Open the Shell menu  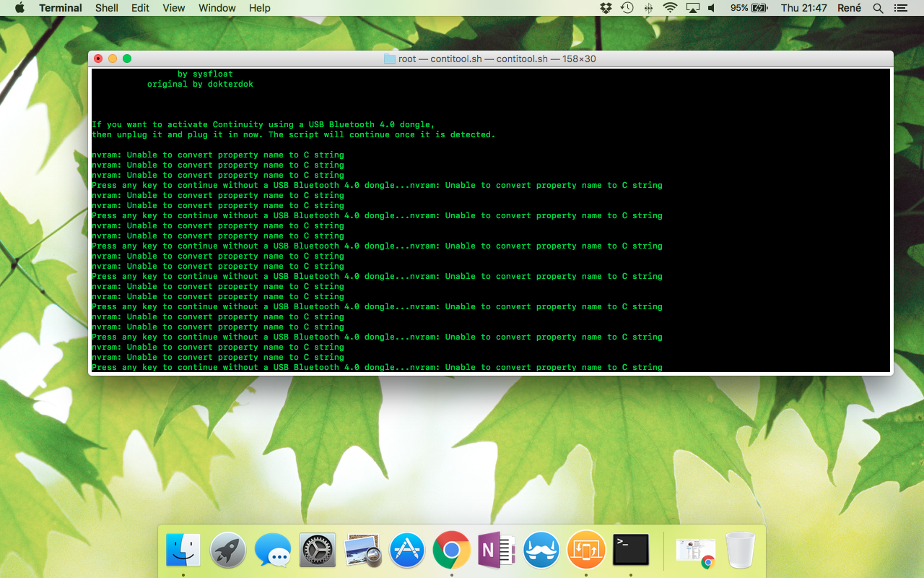[x=107, y=8]
